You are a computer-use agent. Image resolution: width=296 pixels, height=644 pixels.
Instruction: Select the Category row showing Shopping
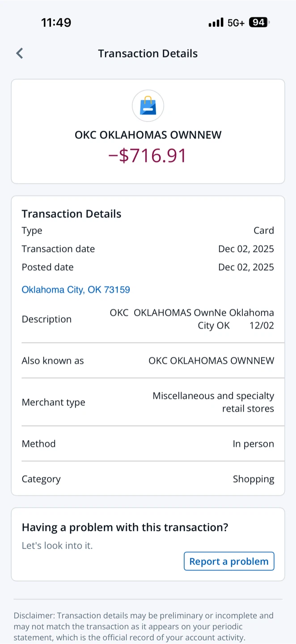pyautogui.click(x=148, y=479)
